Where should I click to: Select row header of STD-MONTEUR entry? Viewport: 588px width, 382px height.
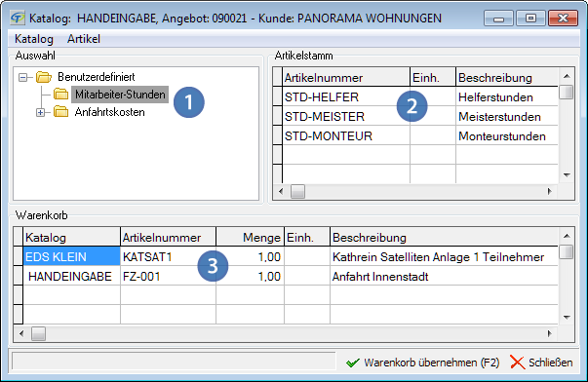point(278,135)
